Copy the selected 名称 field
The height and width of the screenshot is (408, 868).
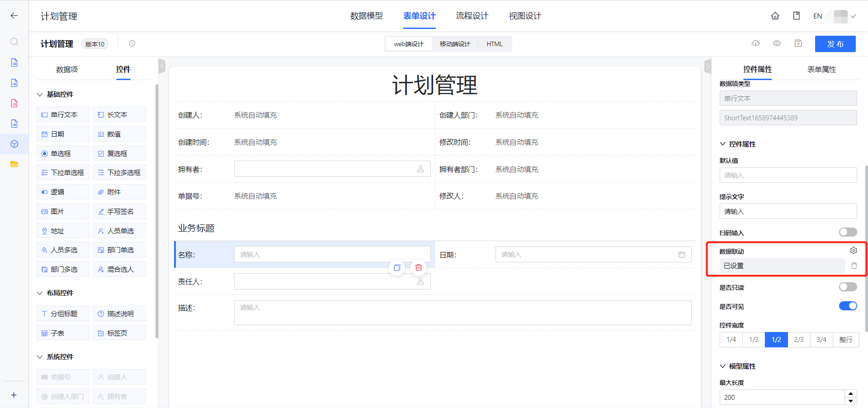pos(397,267)
